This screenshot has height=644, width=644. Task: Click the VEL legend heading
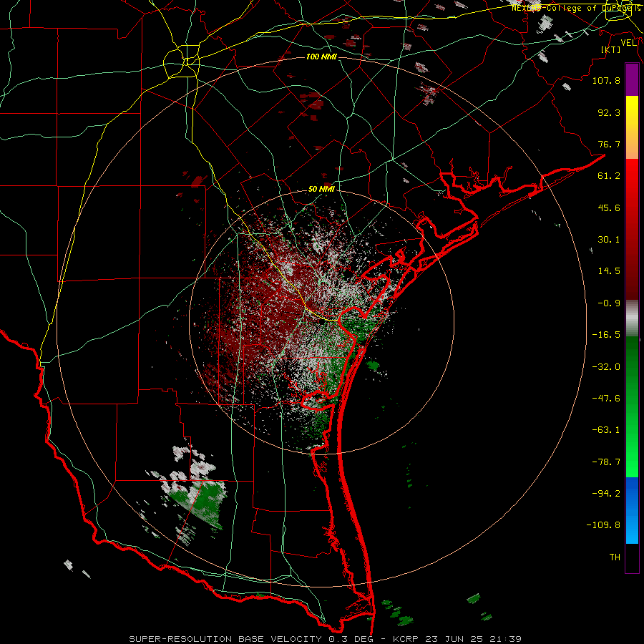tap(628, 43)
